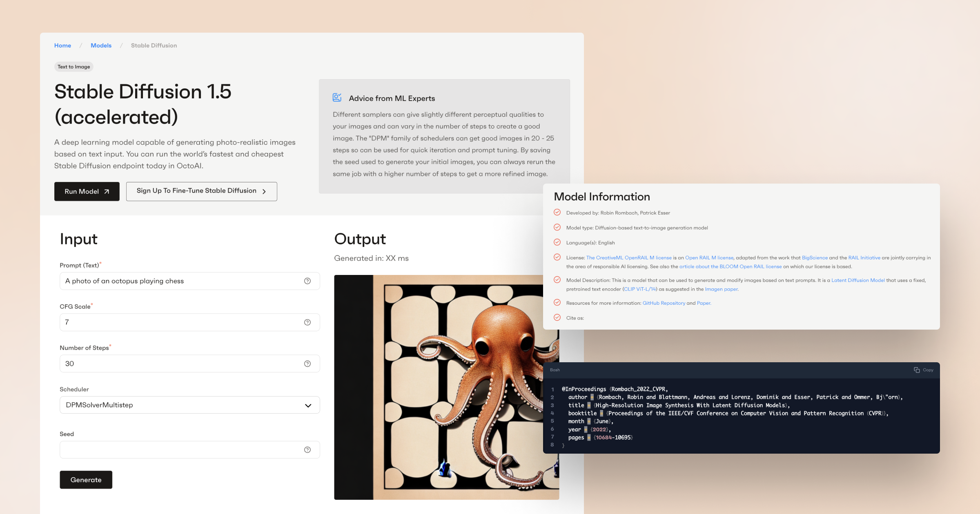Navigate to Home via breadcrumb
The image size is (980, 514).
coord(62,45)
